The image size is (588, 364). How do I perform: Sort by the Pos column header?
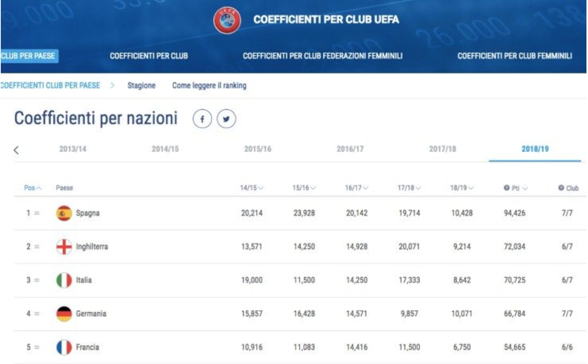pos(32,188)
